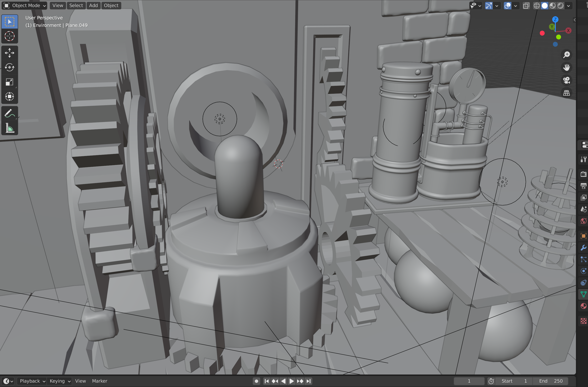The height and width of the screenshot is (387, 588).
Task: Pick the Scale tool
Action: pos(10,82)
